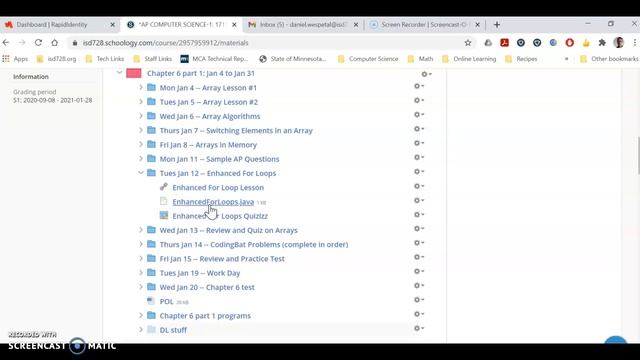This screenshot has width=640, height=360.
Task: Click the Enhanced For Loops Quizizz icon
Action: (164, 216)
